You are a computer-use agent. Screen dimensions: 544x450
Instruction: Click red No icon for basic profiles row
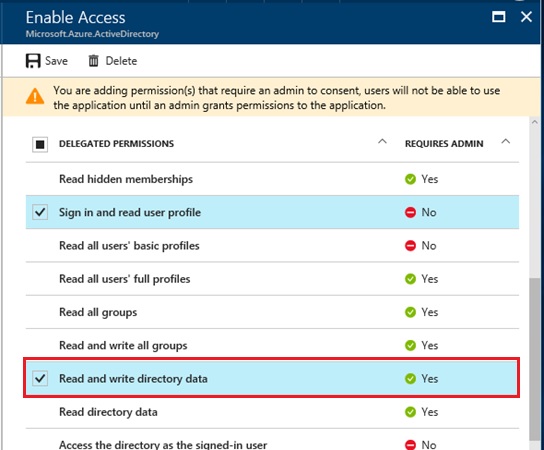click(410, 246)
